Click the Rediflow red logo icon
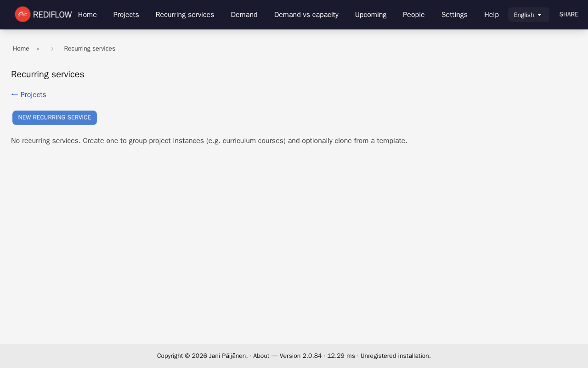 click(x=23, y=14)
